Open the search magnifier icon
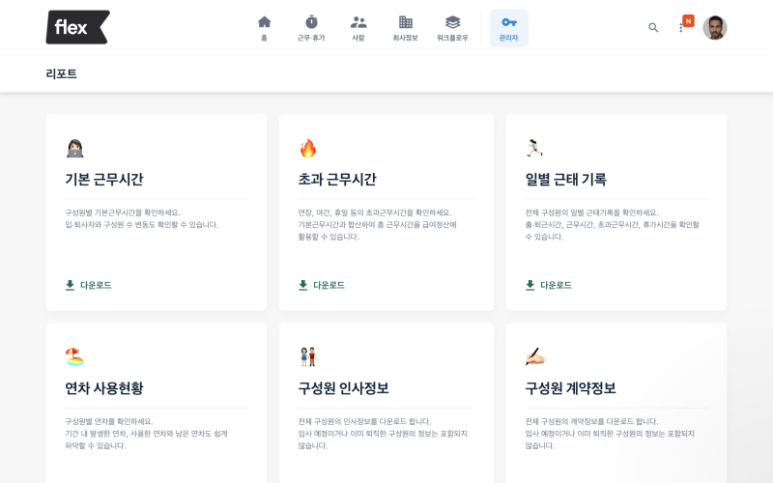The image size is (773, 483). point(653,28)
